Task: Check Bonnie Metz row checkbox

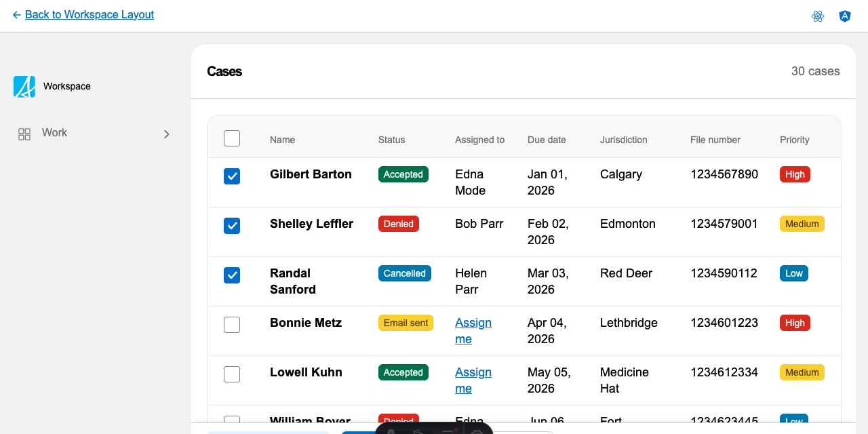Action: point(232,325)
